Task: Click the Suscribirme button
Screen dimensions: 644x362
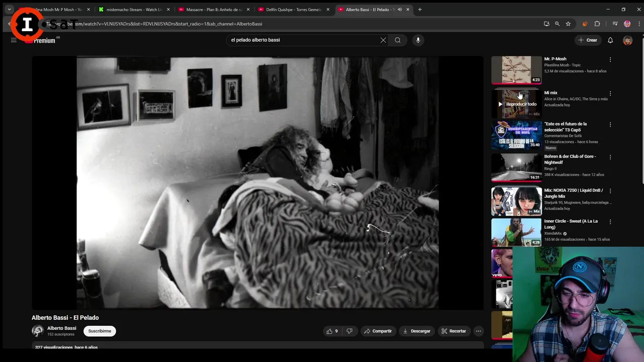Action: (100, 331)
